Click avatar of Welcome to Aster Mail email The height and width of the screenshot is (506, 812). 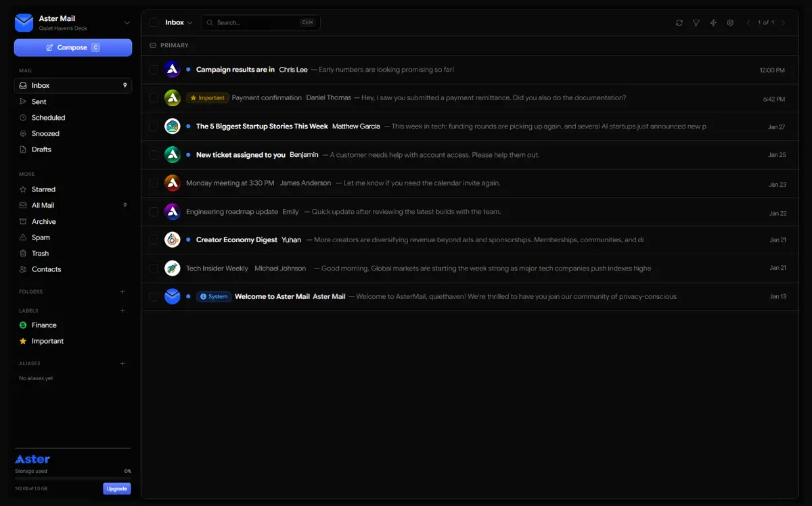173,296
